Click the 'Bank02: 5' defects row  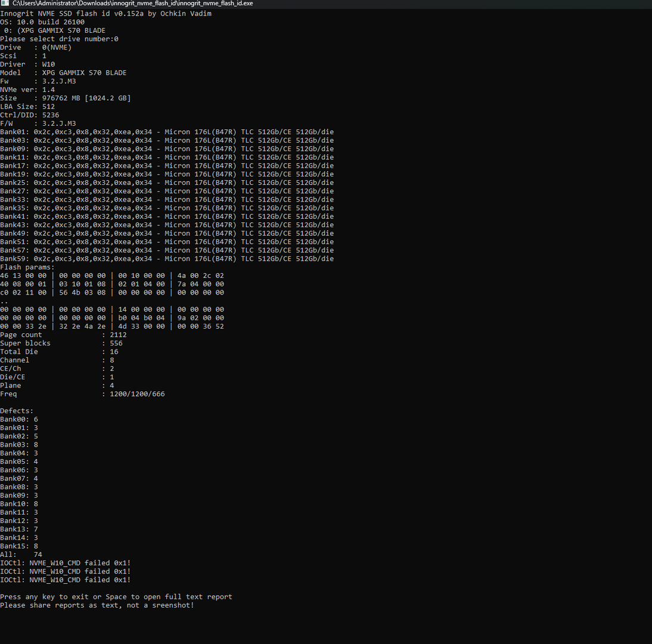pyautogui.click(x=19, y=436)
